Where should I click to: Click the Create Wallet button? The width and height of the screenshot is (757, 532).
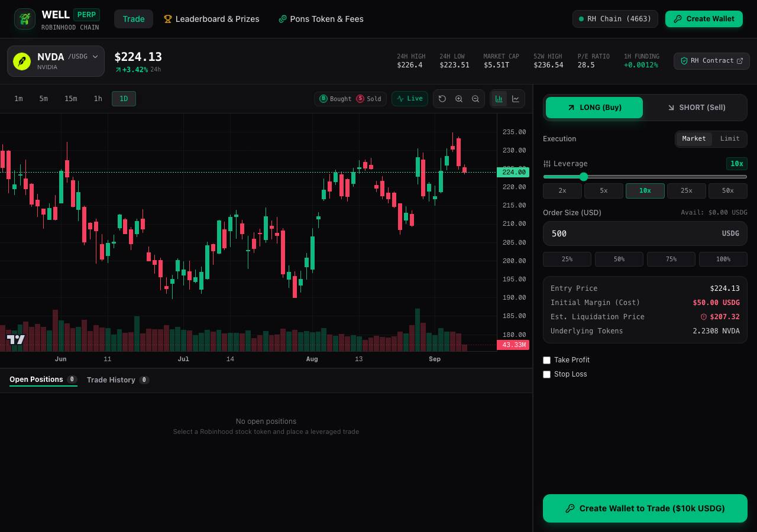point(704,19)
